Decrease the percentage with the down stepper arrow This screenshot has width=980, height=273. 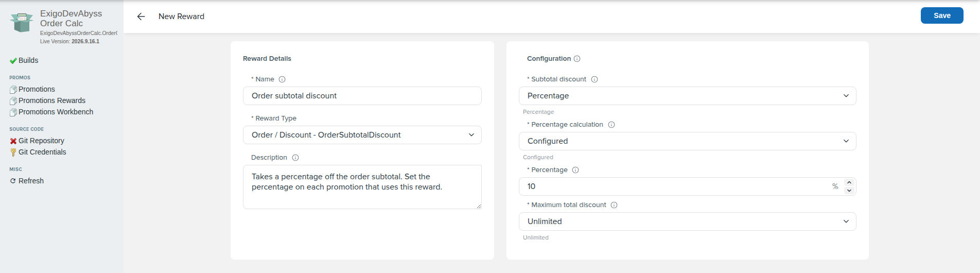(849, 191)
